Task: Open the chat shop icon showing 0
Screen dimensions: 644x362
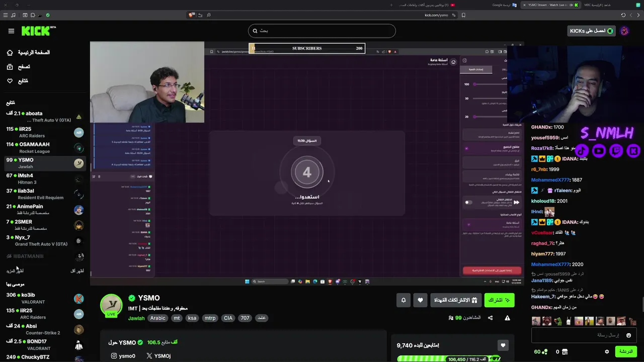Action: click(565, 351)
